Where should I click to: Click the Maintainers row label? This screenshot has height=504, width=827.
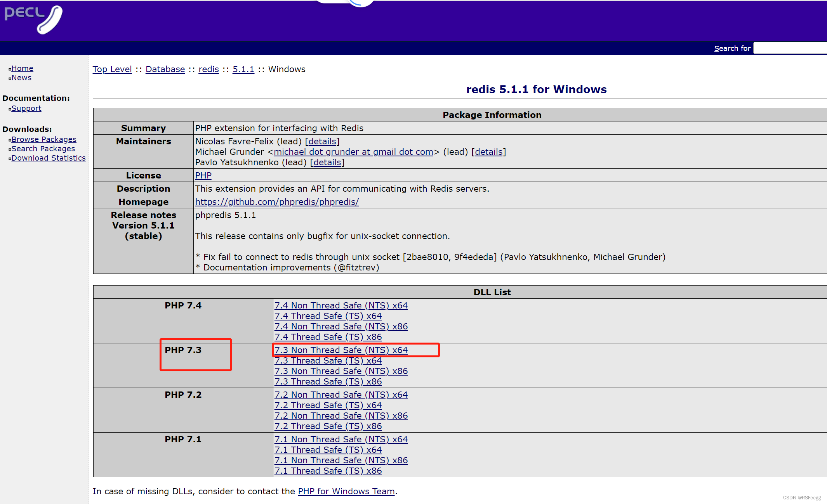click(x=143, y=141)
